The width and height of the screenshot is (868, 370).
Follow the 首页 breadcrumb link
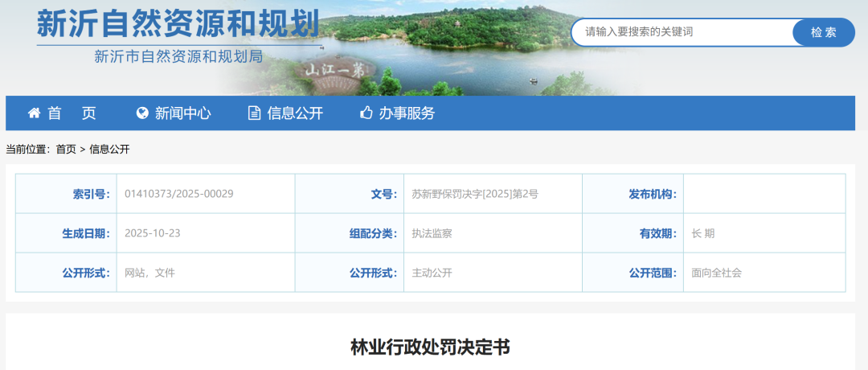(66, 149)
